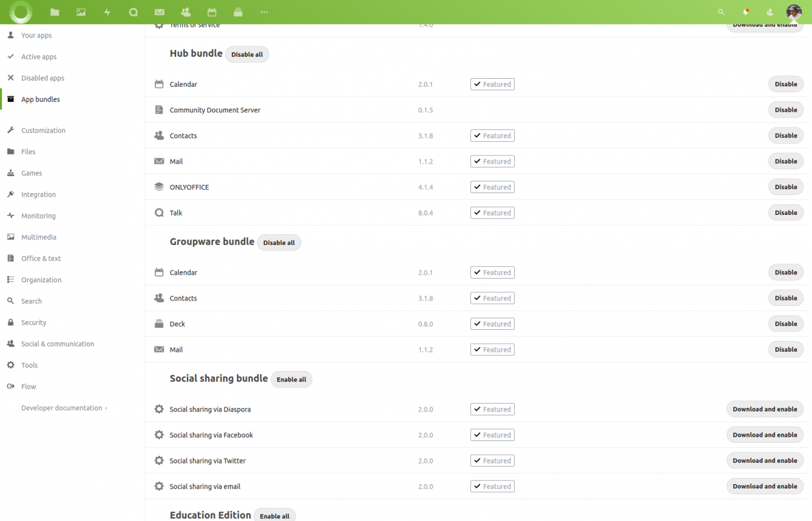The height and width of the screenshot is (521, 812).
Task: Open the contacts menu icon beside the avatar
Action: coord(770,12)
